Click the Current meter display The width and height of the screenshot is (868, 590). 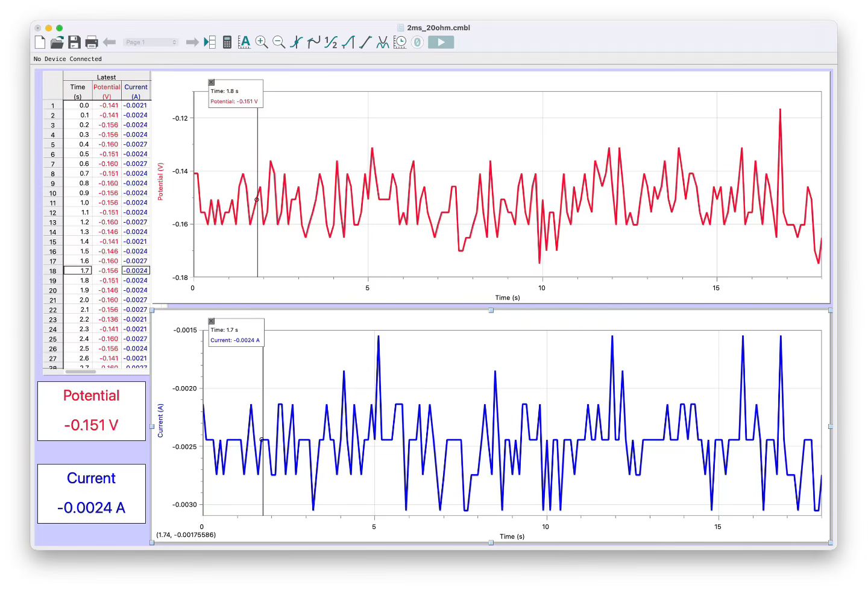tap(92, 493)
